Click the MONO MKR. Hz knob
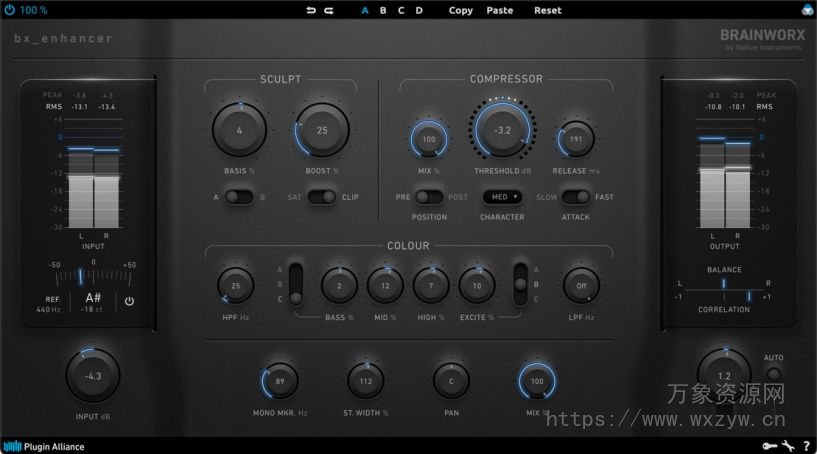This screenshot has width=817, height=454. 280,381
